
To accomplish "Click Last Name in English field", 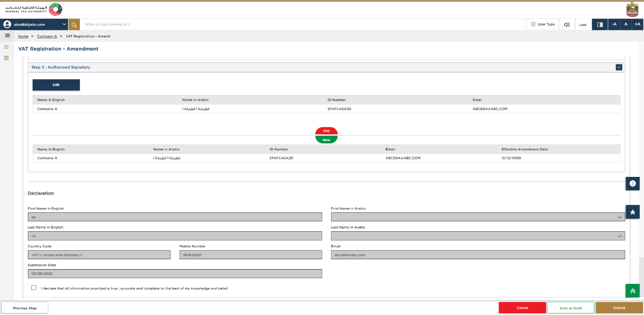I will 175,236.
